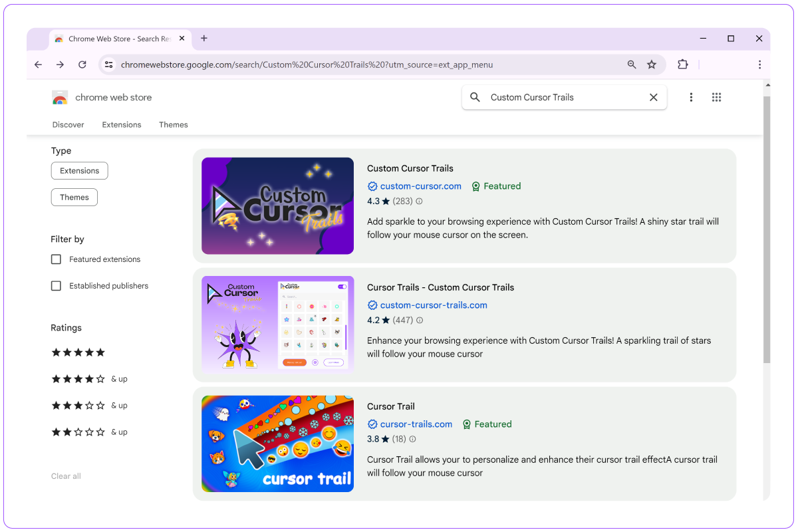This screenshot has height=532, width=798.
Task: Click Featured badge on Custom Cursor Trails
Action: 496,186
